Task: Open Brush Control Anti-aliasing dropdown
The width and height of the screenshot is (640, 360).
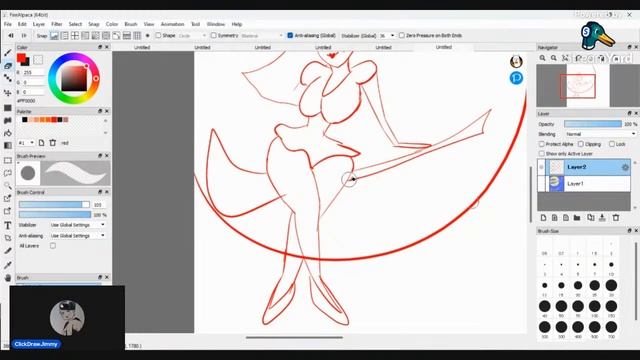Action: (78, 236)
